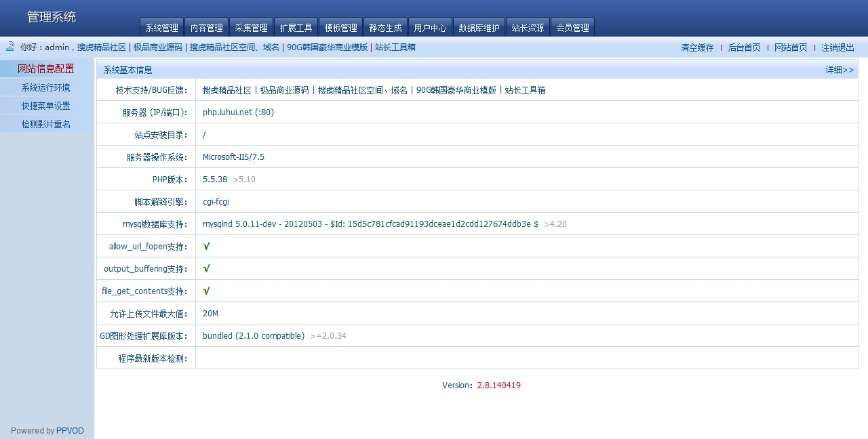Click the file_get_contents green check mark
Screen dimensions: 868x439
point(207,291)
